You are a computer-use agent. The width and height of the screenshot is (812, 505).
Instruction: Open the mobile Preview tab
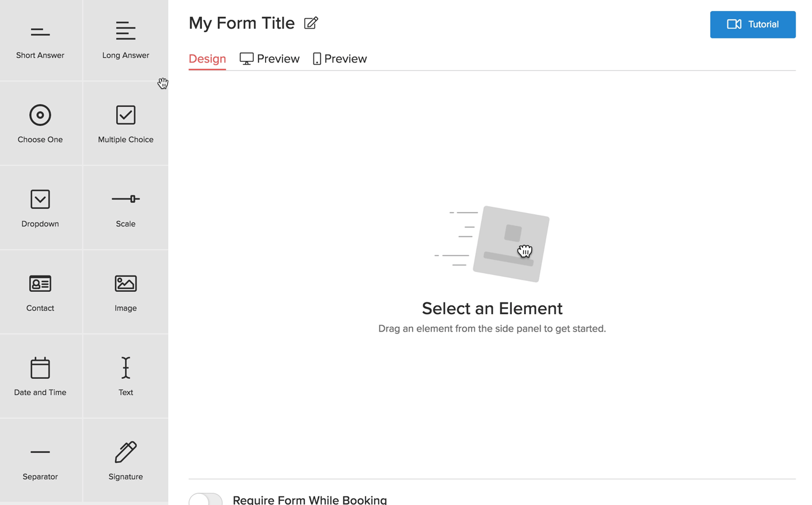pyautogui.click(x=340, y=59)
